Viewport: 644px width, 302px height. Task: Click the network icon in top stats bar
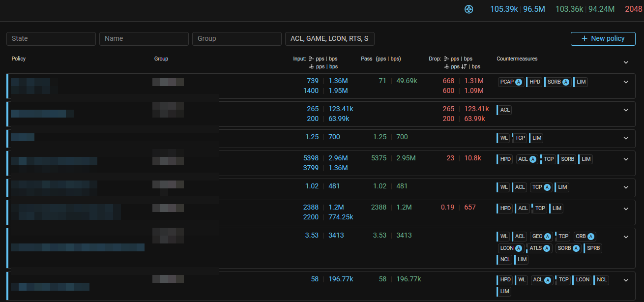click(x=468, y=9)
